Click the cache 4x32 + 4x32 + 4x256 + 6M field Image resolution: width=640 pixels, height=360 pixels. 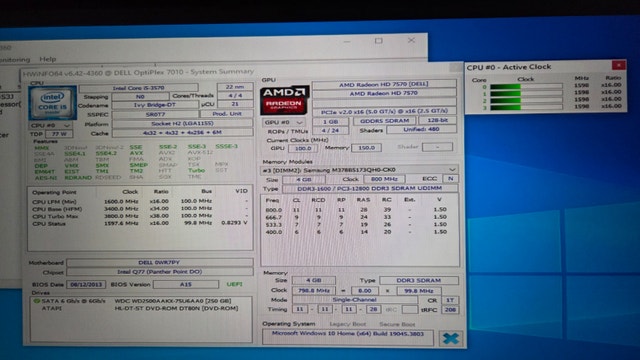tap(182, 133)
